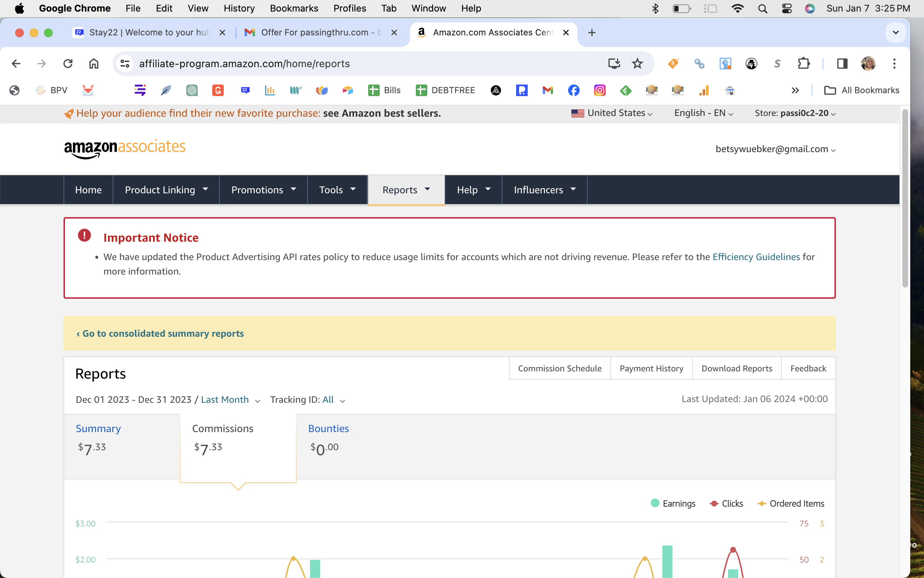Open the Google Analytics bookmark icon
Screen dimensions: 924x578
[x=704, y=90]
